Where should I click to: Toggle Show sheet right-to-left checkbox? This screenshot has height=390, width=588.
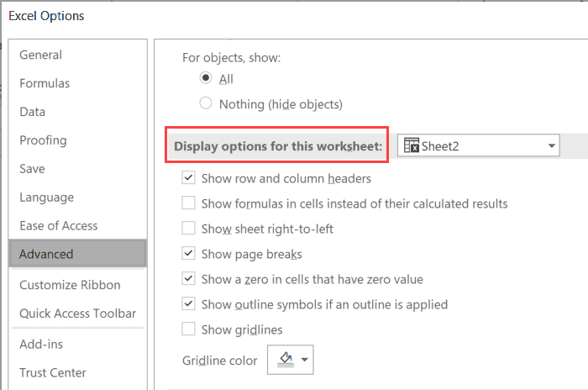[189, 229]
